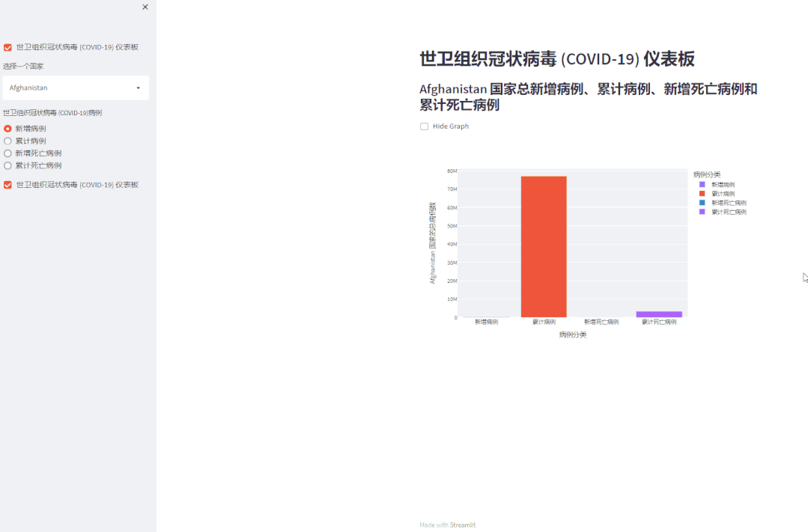The width and height of the screenshot is (808, 532).
Task: Enable the Hide Graph checkbox
Action: 424,126
